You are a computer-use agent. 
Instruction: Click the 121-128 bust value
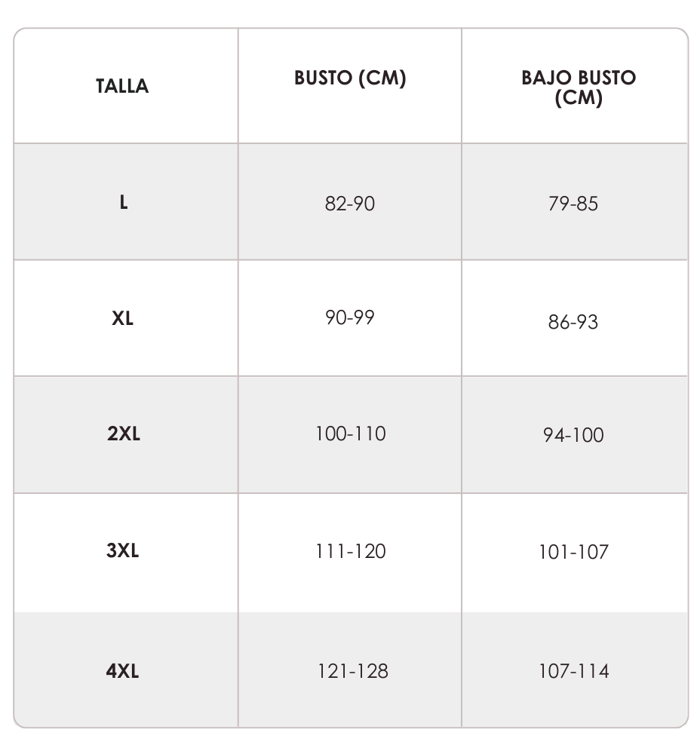[353, 671]
